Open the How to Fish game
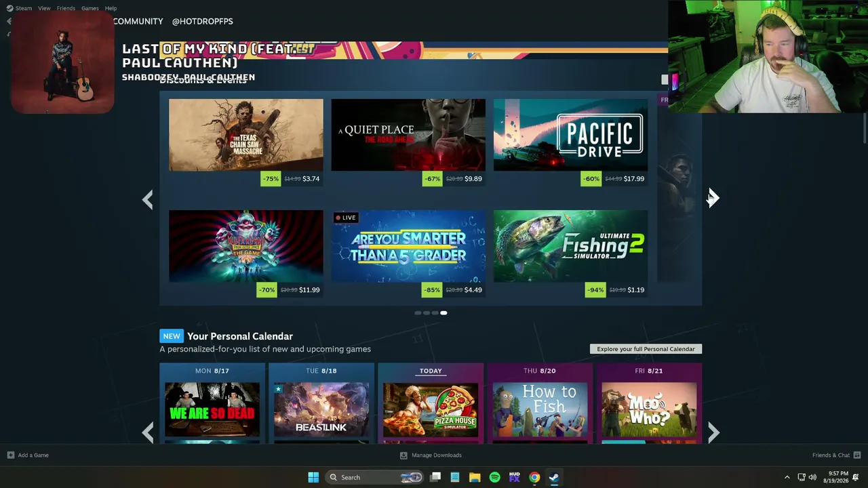 [x=540, y=409]
